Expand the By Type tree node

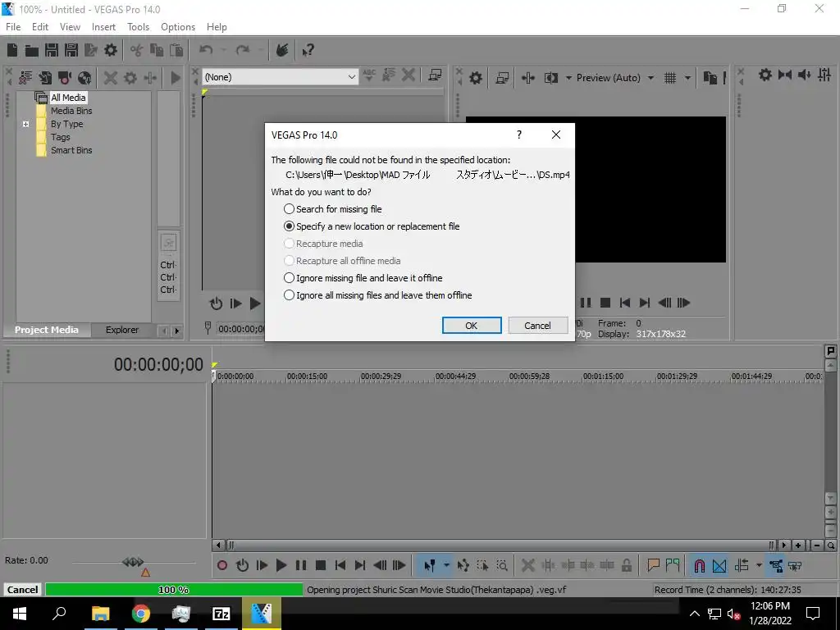point(25,125)
